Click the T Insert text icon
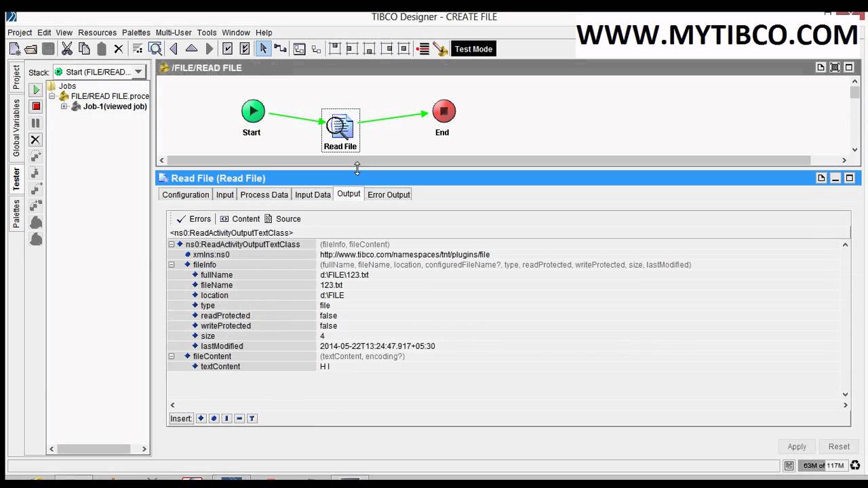This screenshot has height=488, width=868. tap(252, 418)
